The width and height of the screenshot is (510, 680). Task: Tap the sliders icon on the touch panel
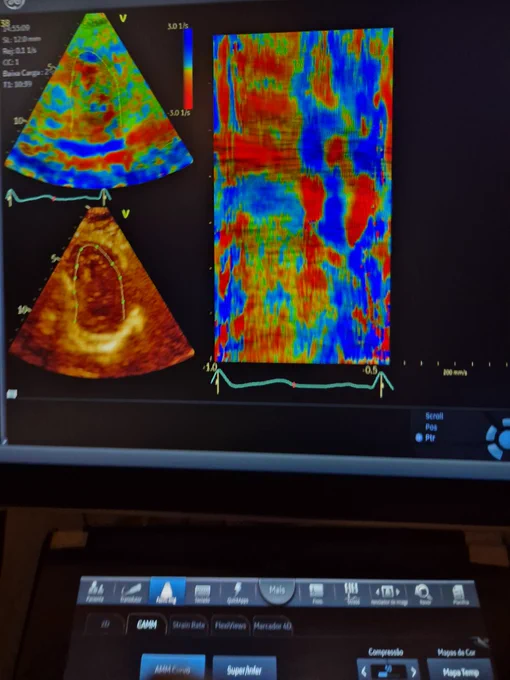click(x=352, y=594)
